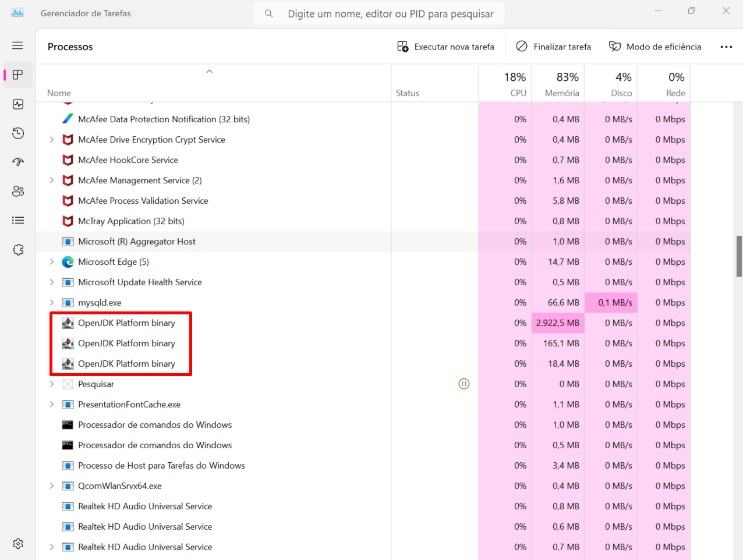Expand QcomWlanSrvx64.exe
The height and width of the screenshot is (560, 743).
[x=52, y=486]
